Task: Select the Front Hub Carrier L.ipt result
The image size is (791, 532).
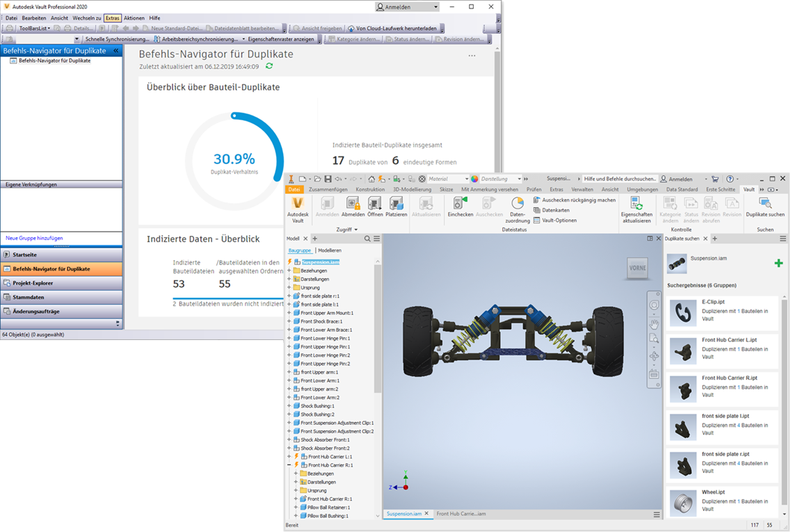Action: tap(722, 350)
